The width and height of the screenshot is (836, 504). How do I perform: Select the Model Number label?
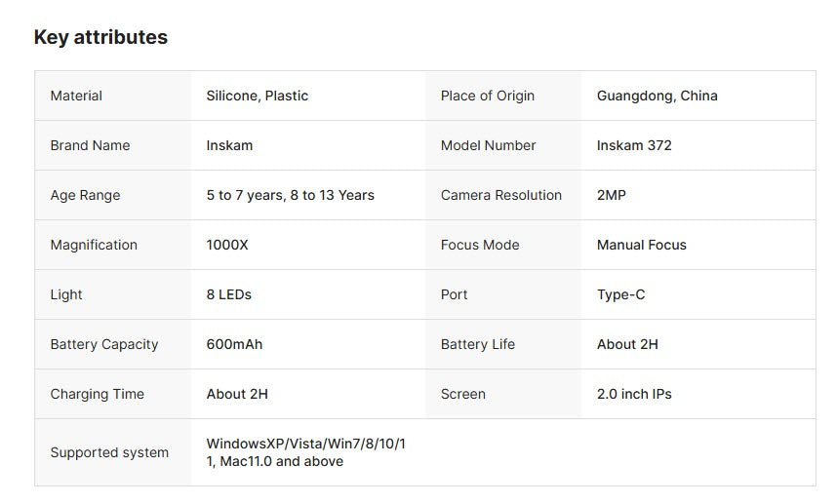point(489,145)
